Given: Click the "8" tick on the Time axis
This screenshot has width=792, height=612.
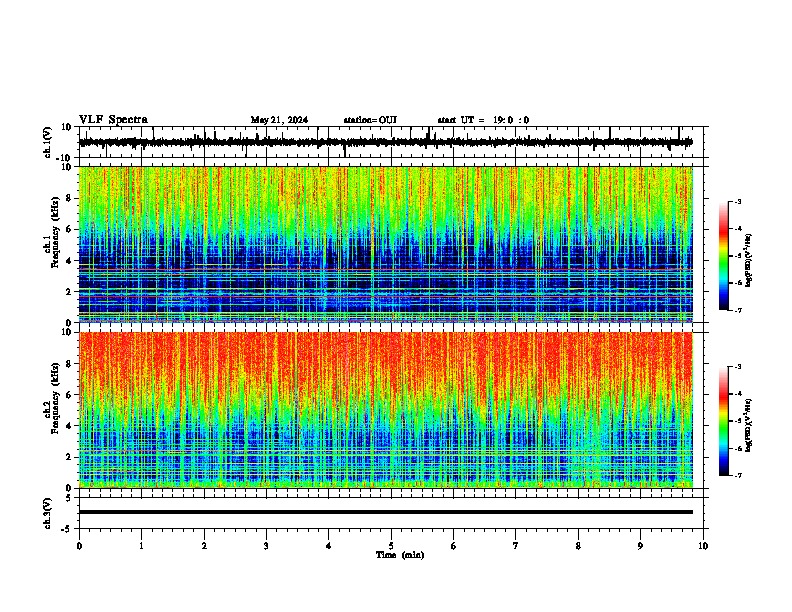Looking at the screenshot, I should click(x=578, y=546).
